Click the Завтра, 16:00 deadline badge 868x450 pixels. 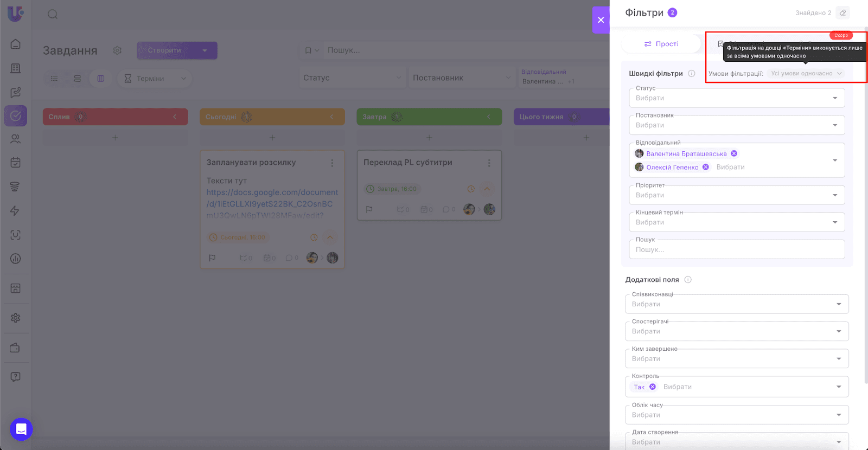click(393, 189)
